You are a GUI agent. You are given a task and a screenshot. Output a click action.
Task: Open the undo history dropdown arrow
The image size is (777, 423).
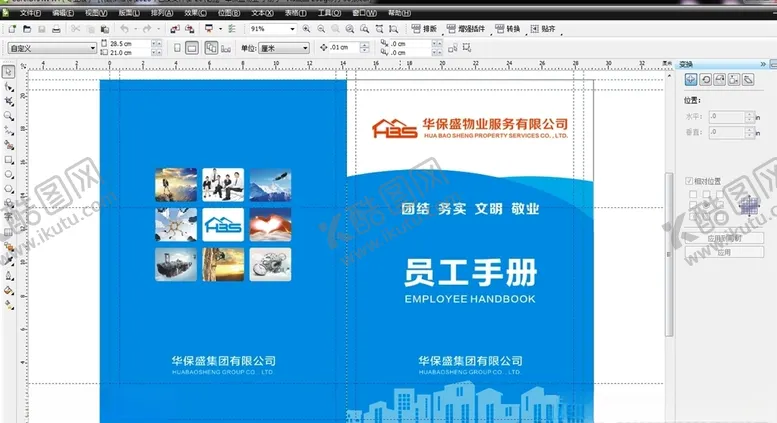(x=135, y=29)
